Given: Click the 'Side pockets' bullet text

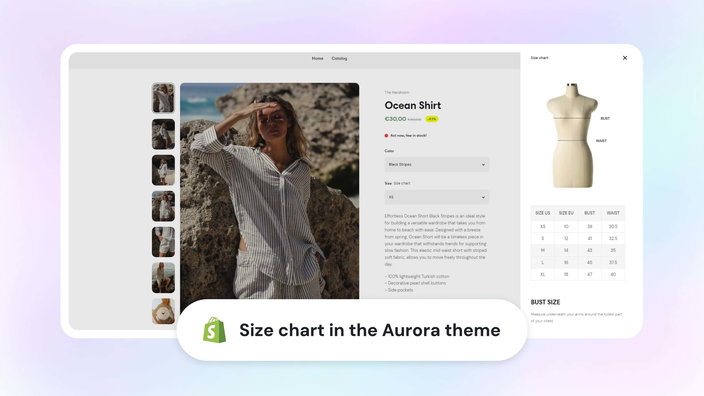Looking at the screenshot, I should pyautogui.click(x=399, y=290).
